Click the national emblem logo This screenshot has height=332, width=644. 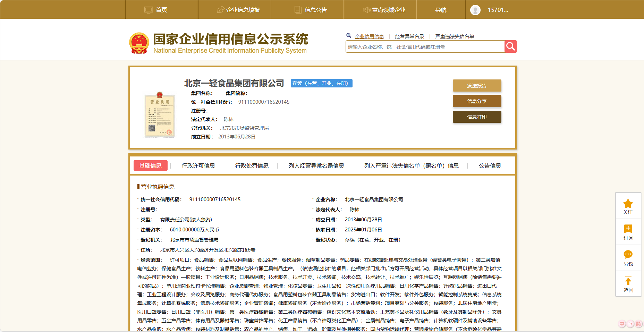(x=139, y=43)
